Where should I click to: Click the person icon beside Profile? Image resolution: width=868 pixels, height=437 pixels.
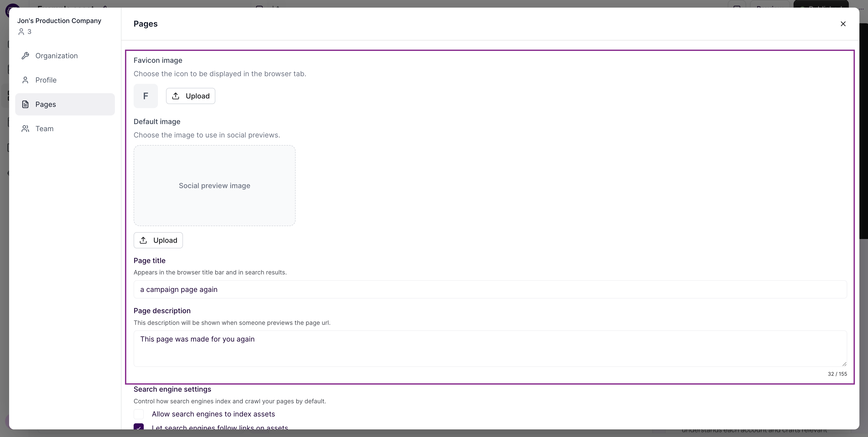pyautogui.click(x=25, y=80)
